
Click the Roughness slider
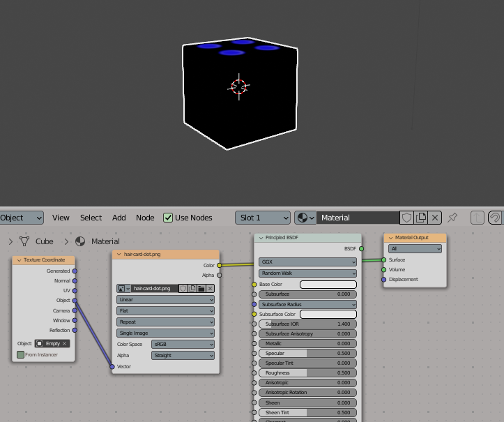click(307, 372)
